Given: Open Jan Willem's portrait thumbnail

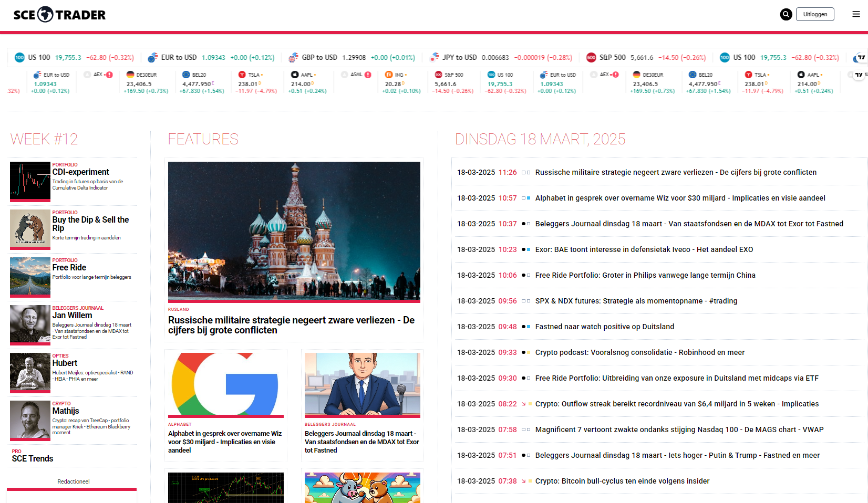Looking at the screenshot, I should click(x=30, y=324).
